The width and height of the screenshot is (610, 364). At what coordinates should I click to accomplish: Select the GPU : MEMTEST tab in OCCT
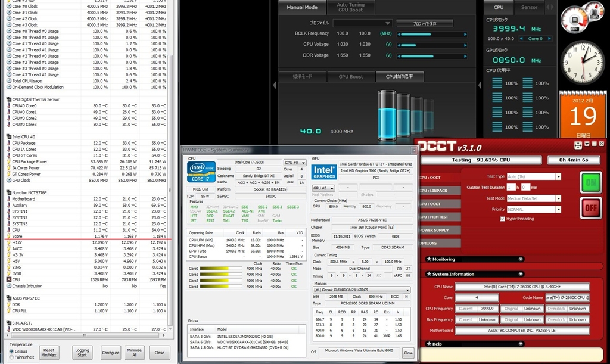439,217
